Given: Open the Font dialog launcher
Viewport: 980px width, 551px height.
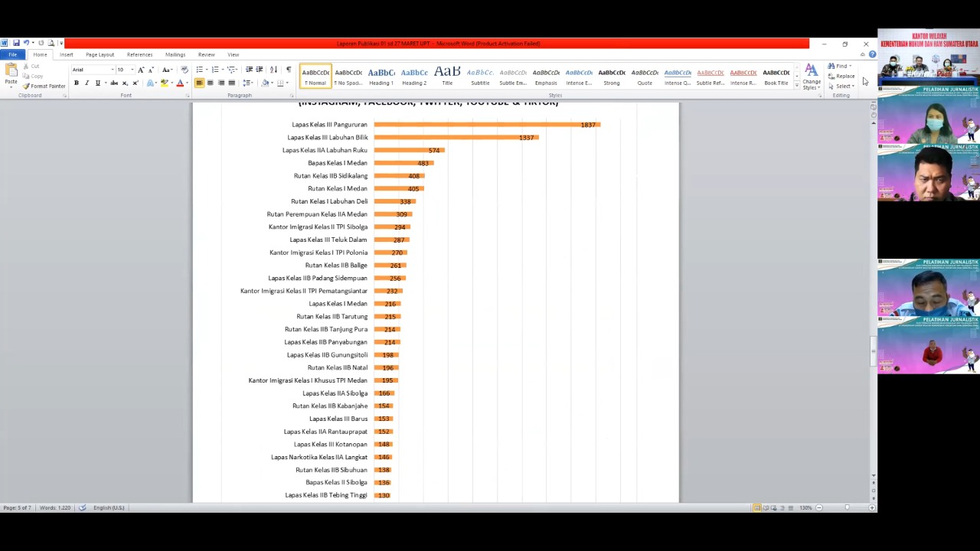Looking at the screenshot, I should [188, 96].
